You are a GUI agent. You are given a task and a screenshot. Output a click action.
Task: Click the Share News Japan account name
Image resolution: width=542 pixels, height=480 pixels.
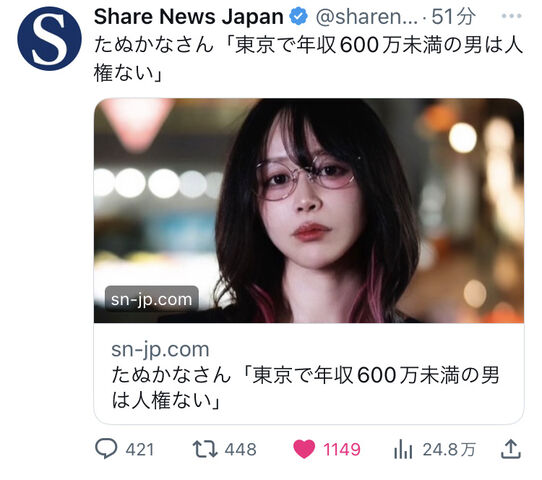[x=189, y=17]
